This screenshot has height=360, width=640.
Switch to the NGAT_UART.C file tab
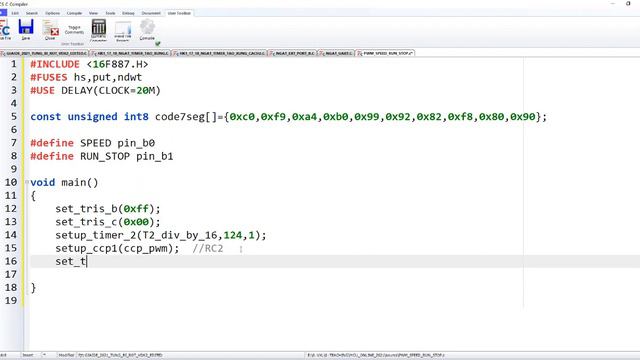[336, 53]
